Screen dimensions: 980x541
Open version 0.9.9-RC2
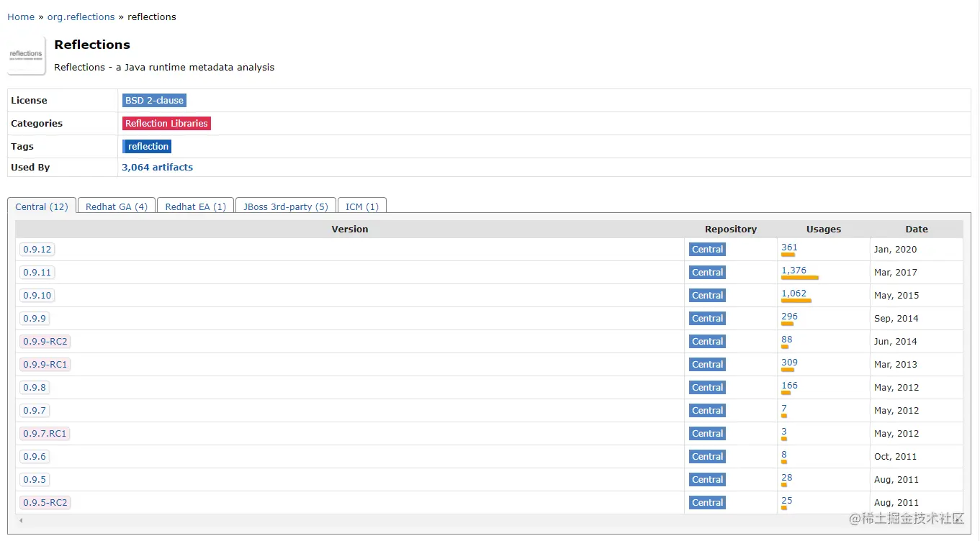(x=45, y=342)
